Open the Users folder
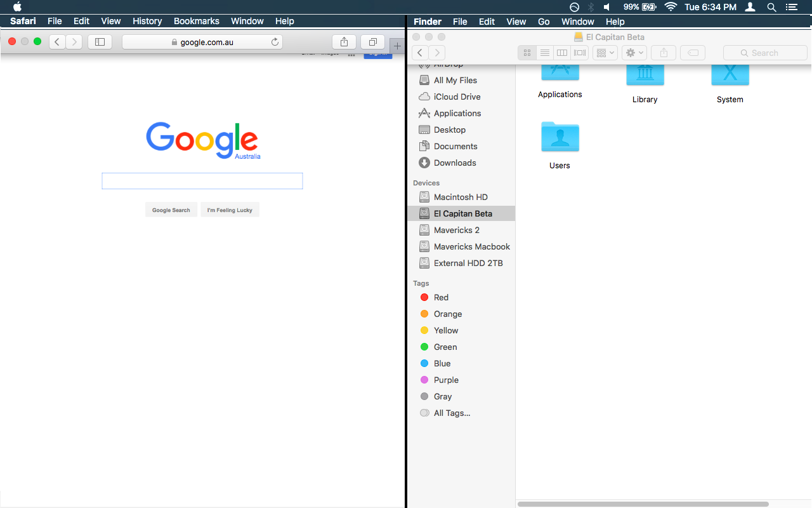The width and height of the screenshot is (812, 508). point(560,145)
